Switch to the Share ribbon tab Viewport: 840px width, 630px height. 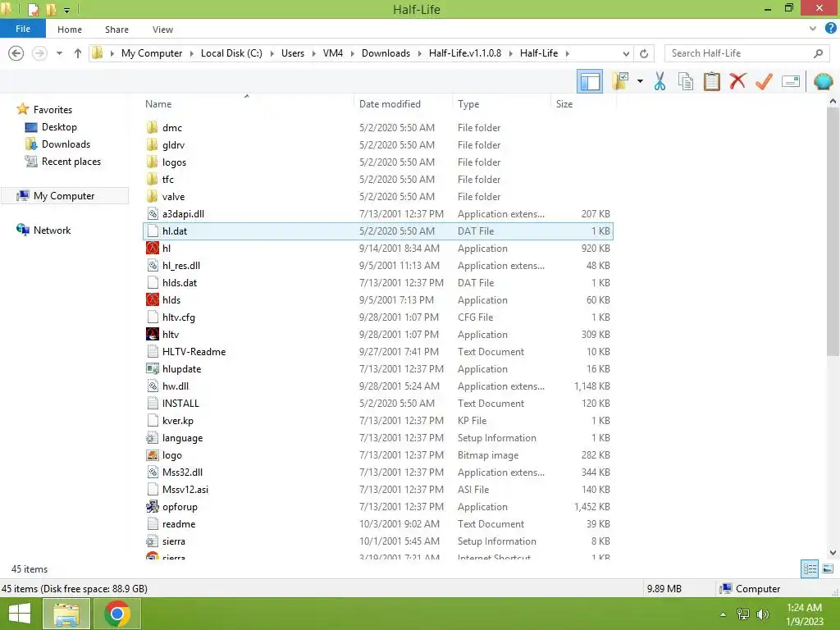pyautogui.click(x=116, y=30)
